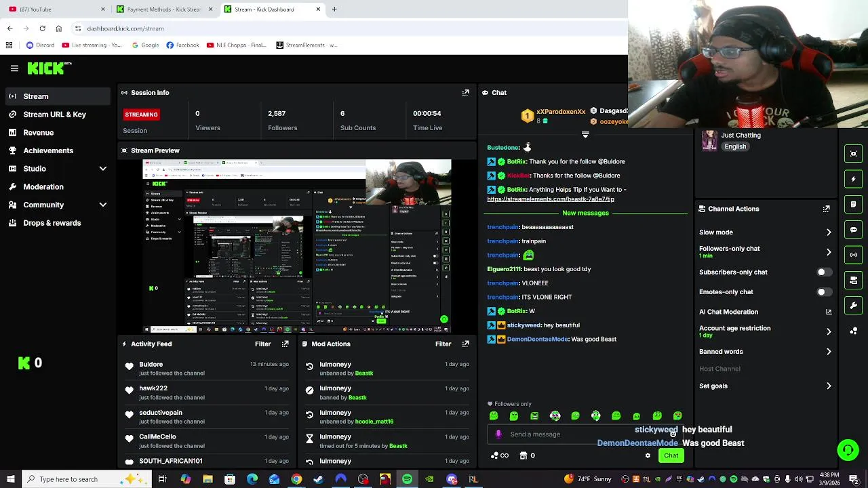This screenshot has width=868, height=488.
Task: Open Banned words arrow
Action: (x=829, y=352)
